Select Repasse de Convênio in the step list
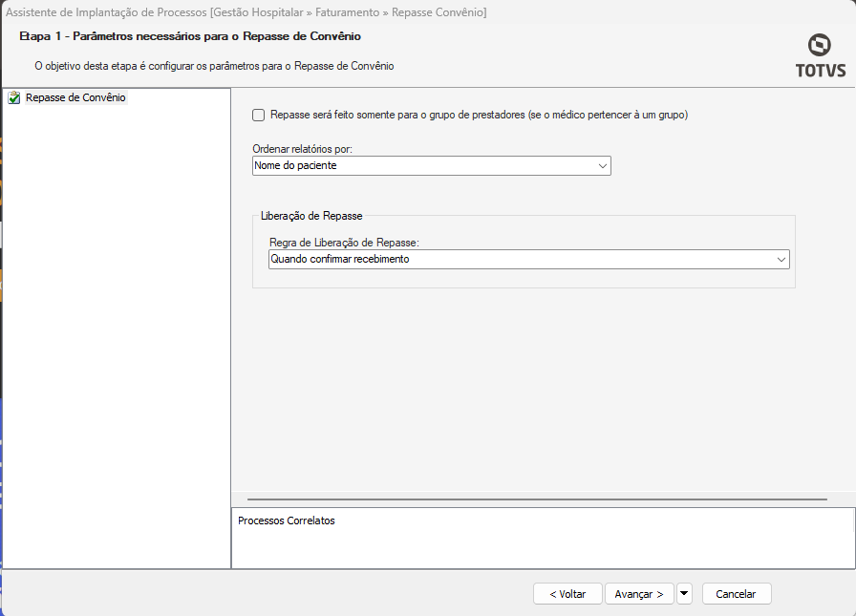This screenshot has width=856, height=616. pos(75,97)
